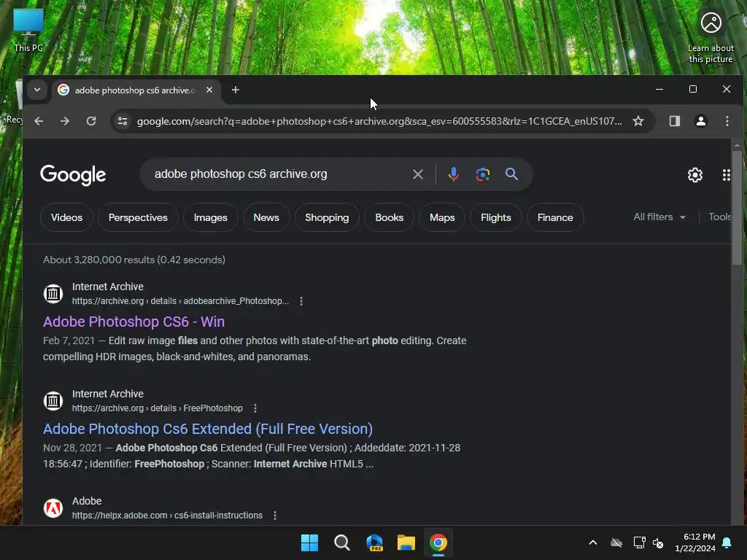Launch Microsoft Edge from taskbar
Viewport: 747px width, 560px height.
tap(374, 542)
